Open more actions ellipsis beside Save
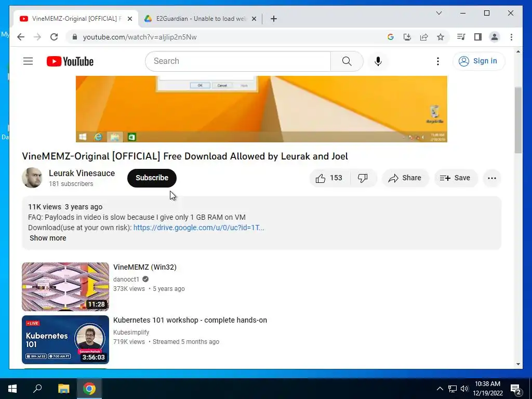Screen dimensions: 532x399 491,178
